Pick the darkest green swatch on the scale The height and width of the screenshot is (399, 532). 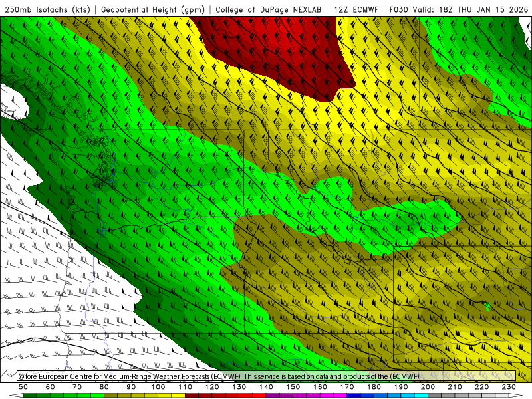coord(30,395)
